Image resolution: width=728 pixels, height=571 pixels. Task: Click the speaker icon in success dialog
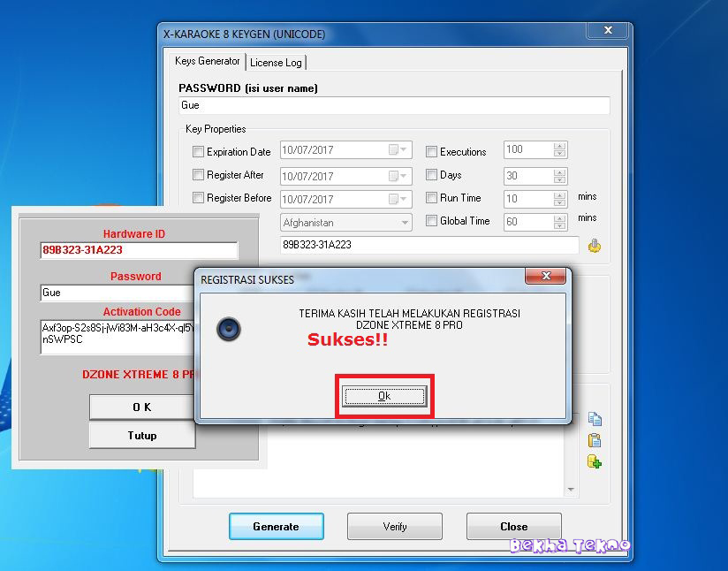[x=229, y=329]
